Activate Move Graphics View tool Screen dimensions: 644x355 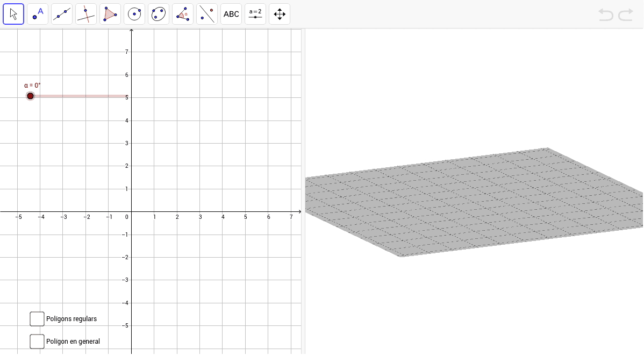coord(280,14)
